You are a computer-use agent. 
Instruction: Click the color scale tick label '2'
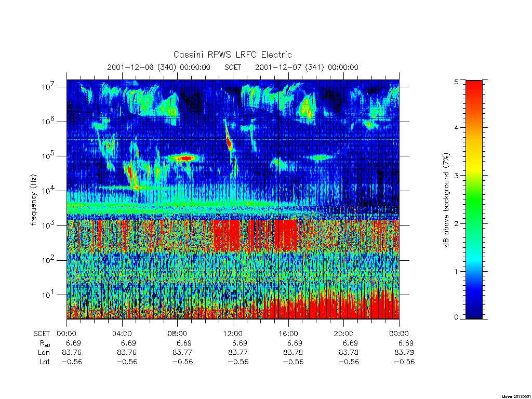pos(456,223)
